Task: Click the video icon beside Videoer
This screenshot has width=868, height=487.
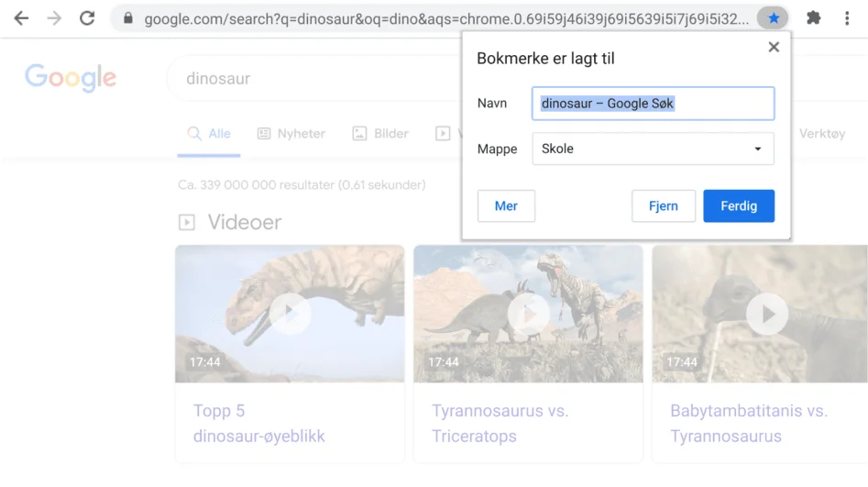Action: 187,223
